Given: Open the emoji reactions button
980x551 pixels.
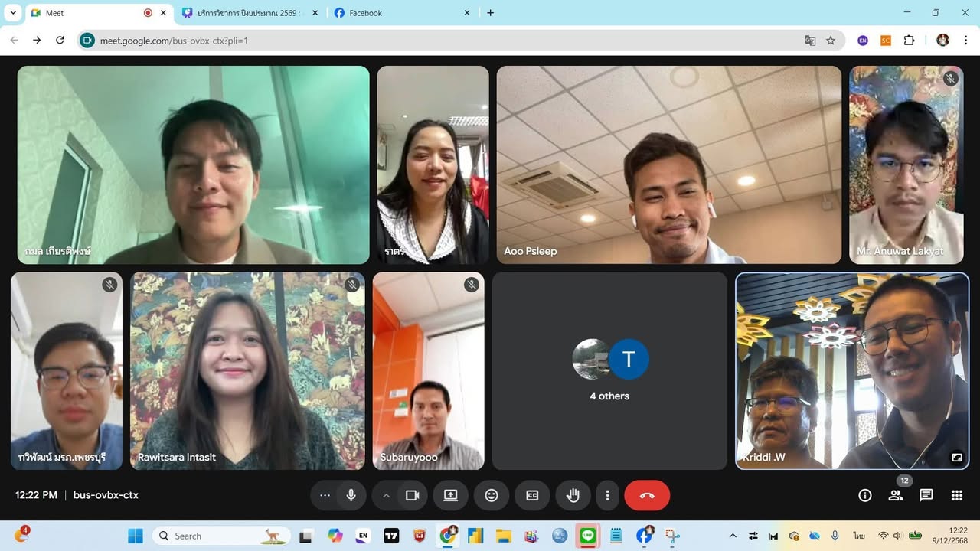Looking at the screenshot, I should [492, 495].
